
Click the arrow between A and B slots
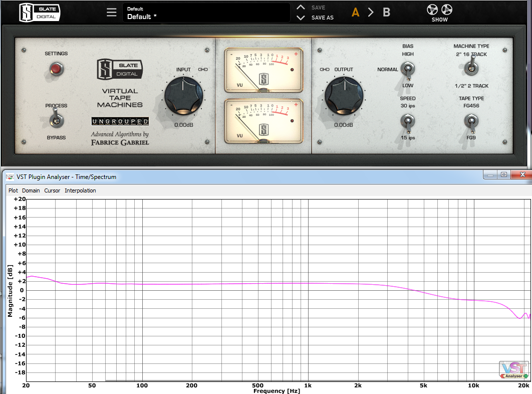click(x=371, y=12)
